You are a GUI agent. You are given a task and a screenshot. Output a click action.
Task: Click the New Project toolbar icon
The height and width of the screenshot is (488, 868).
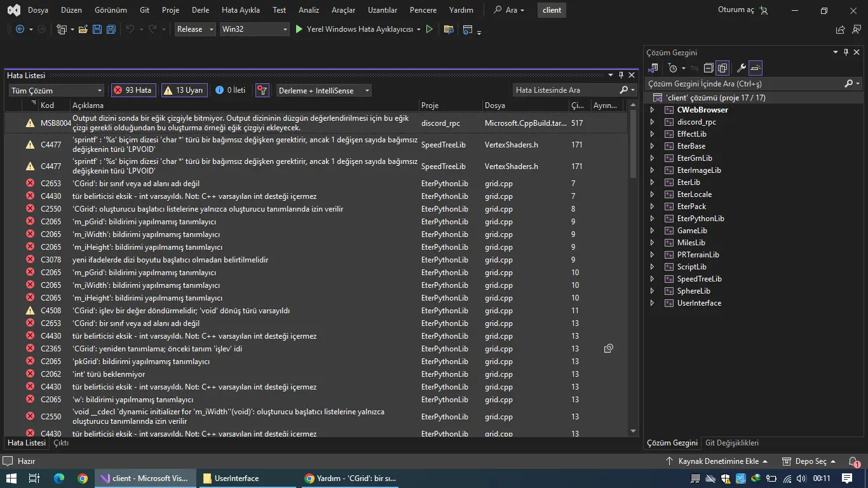pos(62,29)
